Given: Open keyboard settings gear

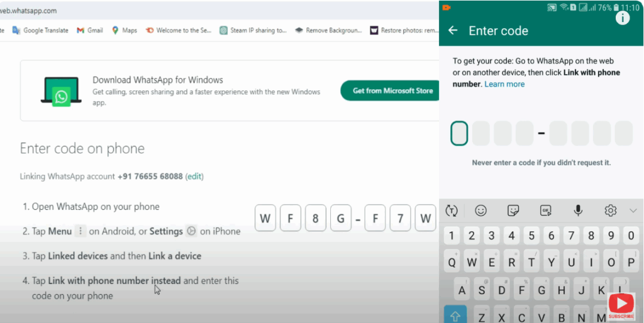Looking at the screenshot, I should tap(610, 211).
